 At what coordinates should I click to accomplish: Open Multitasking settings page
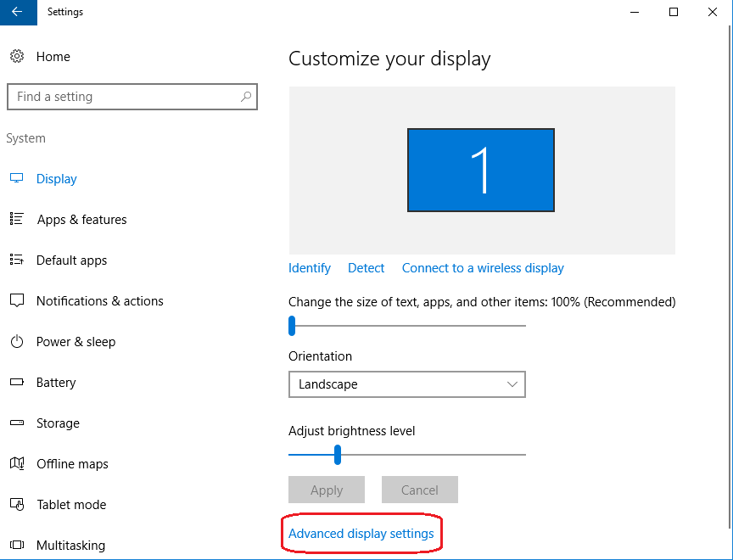coord(70,546)
